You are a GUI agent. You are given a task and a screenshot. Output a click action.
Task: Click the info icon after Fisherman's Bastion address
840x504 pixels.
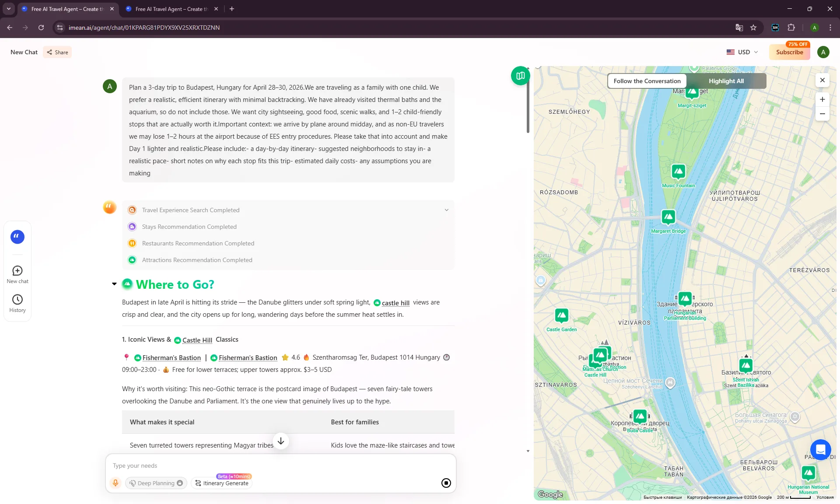(x=447, y=357)
